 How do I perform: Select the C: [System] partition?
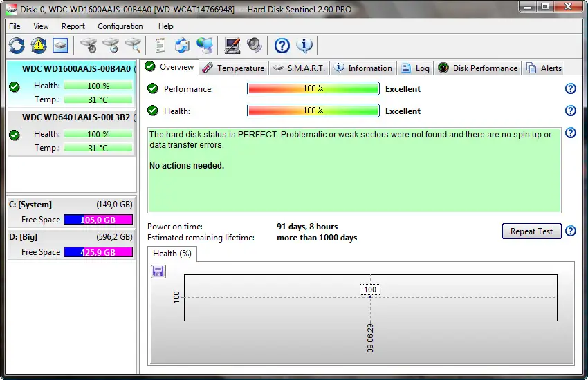[x=71, y=212]
